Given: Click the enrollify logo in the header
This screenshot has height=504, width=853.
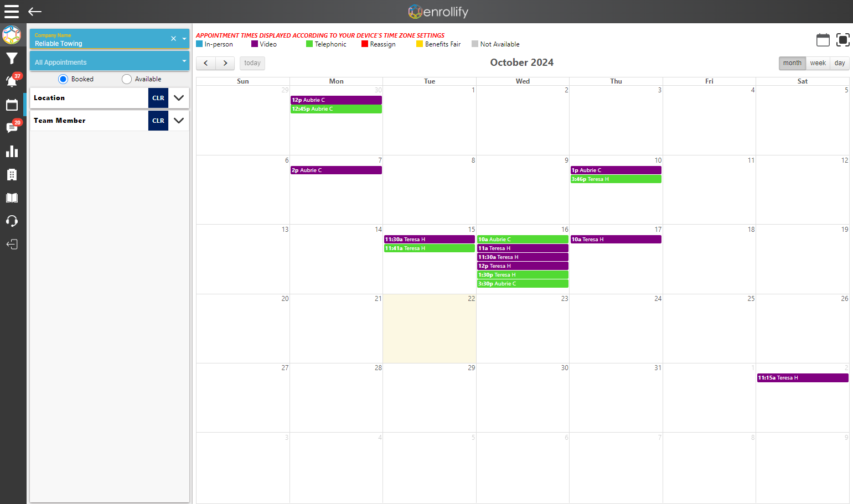Looking at the screenshot, I should click(x=438, y=12).
